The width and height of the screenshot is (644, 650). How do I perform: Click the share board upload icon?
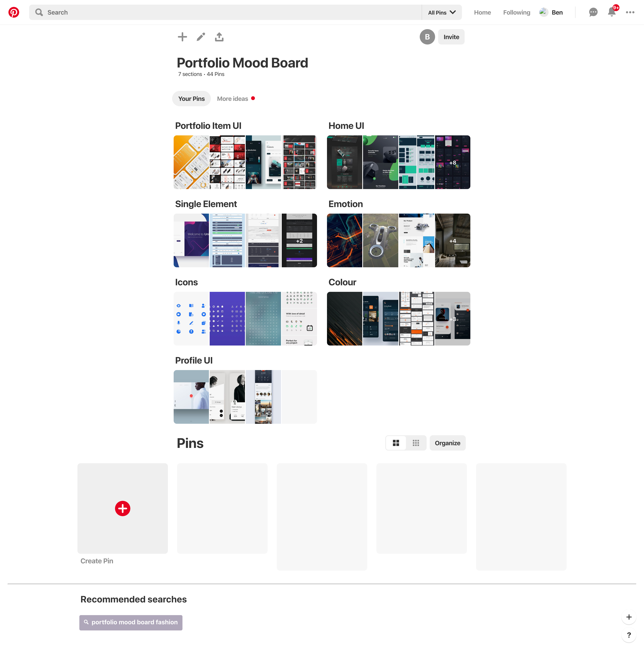coord(219,37)
